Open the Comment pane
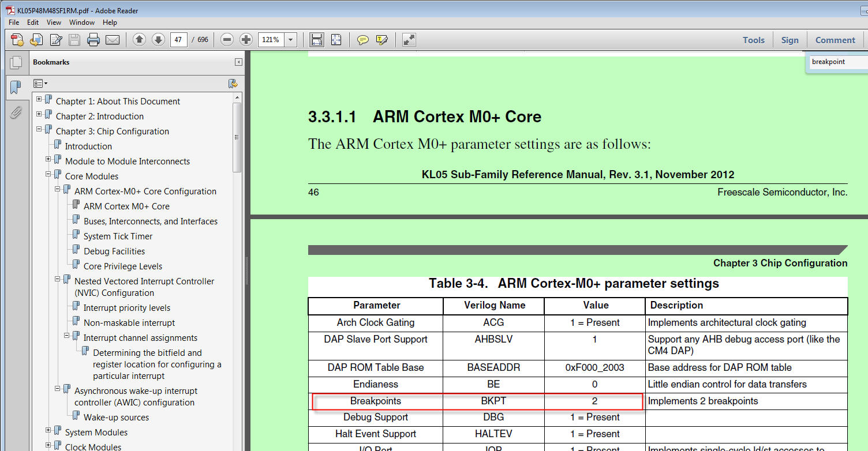Viewport: 868px width, 451px height. (835, 40)
